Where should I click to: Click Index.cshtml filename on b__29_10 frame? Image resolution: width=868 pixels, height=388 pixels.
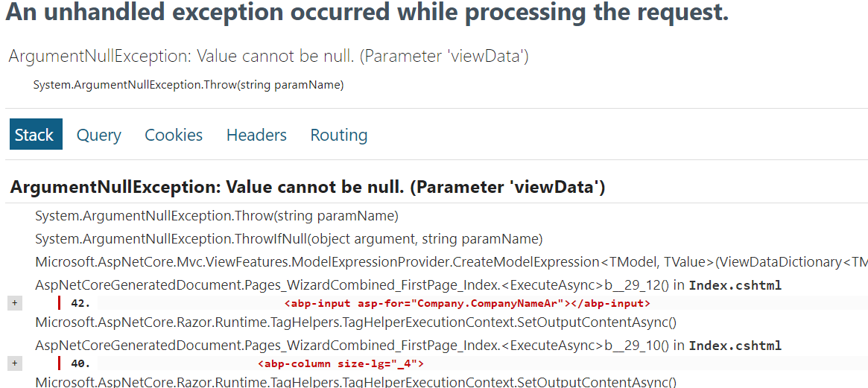(x=735, y=346)
